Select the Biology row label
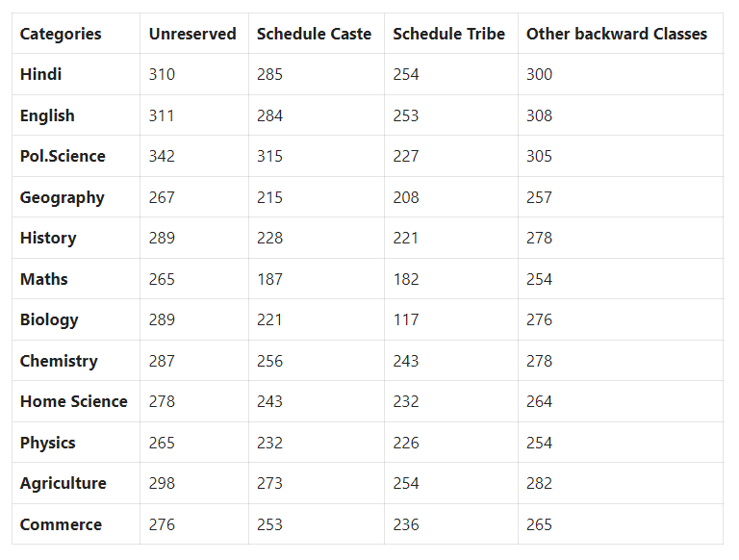739x560 pixels. pyautogui.click(x=49, y=320)
